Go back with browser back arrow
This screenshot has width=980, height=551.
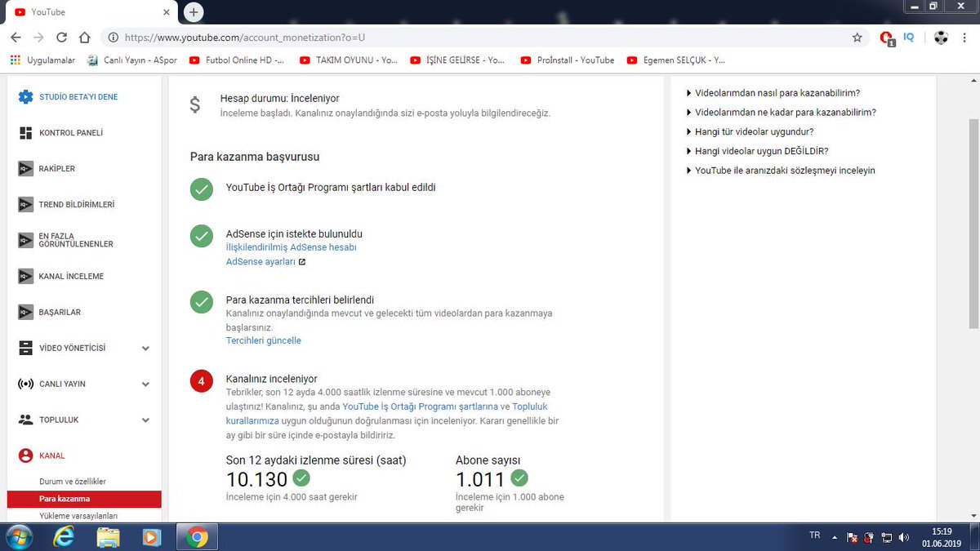coord(16,38)
